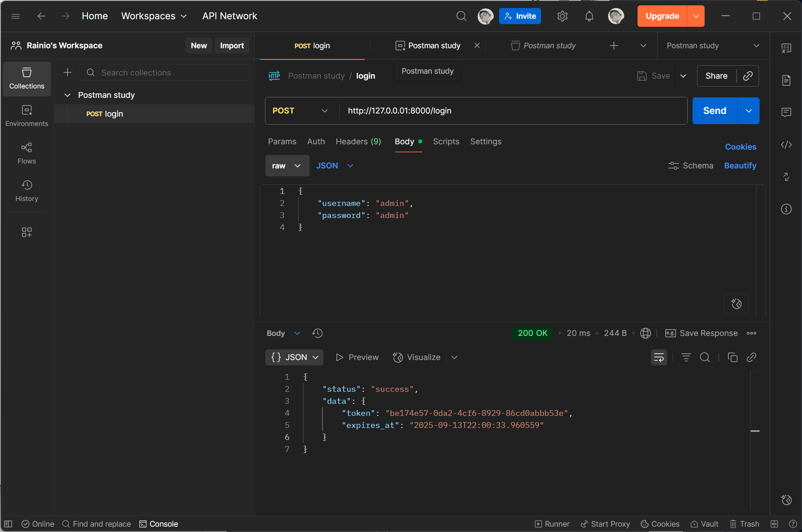Open the Flows sidebar section
The image size is (802, 532).
27,154
